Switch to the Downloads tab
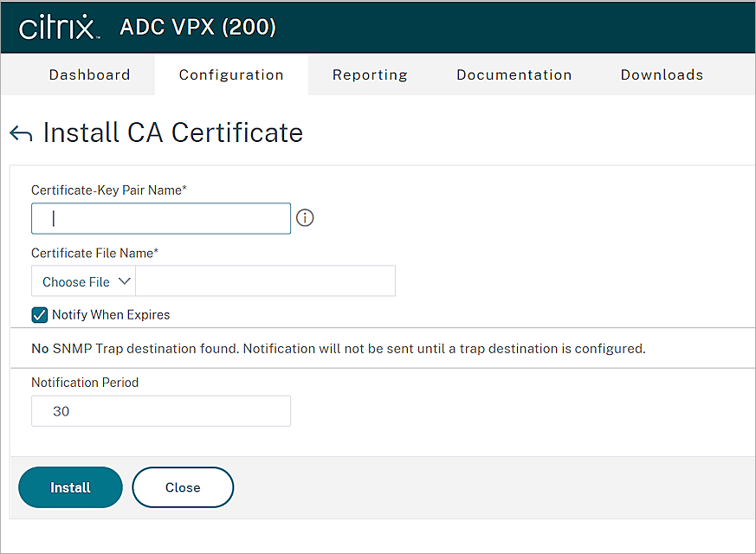 [662, 74]
